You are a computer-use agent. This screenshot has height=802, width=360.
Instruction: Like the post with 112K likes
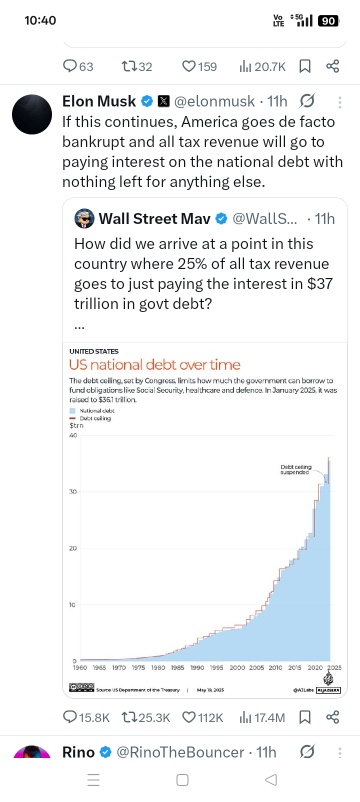(x=202, y=717)
